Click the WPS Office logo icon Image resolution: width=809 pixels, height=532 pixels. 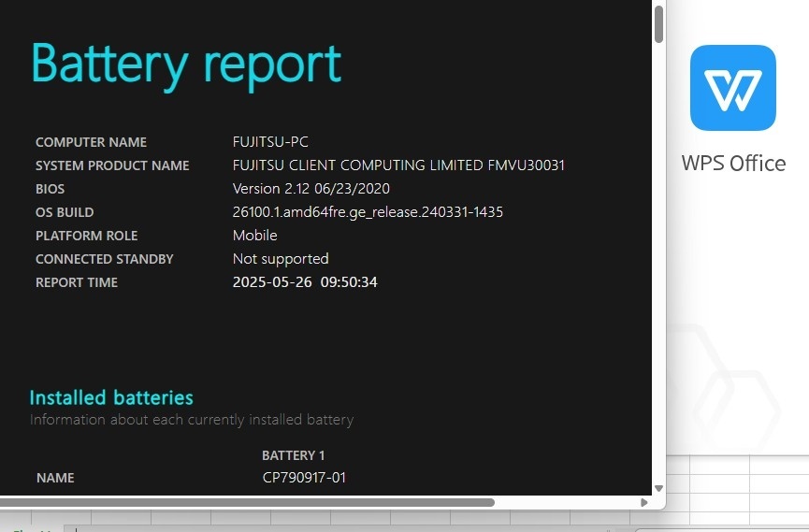tap(732, 88)
